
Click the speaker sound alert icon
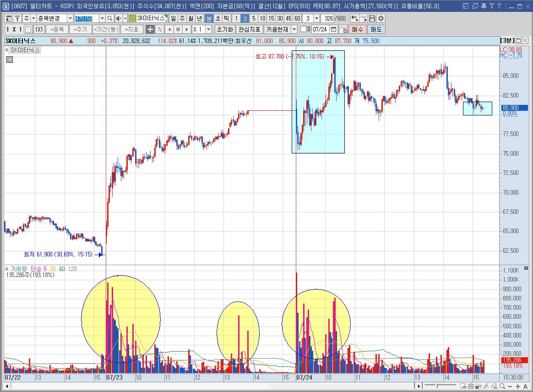tap(118, 18)
